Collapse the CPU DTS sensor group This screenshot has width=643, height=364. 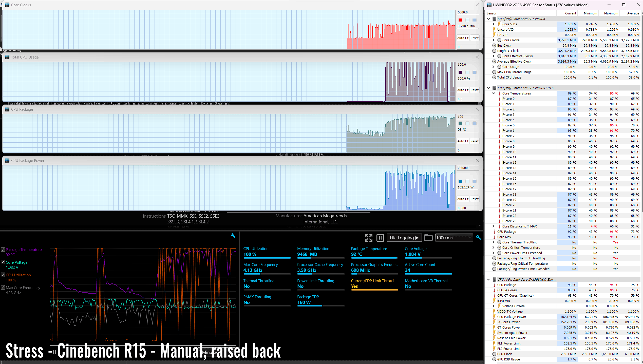pyautogui.click(x=488, y=88)
